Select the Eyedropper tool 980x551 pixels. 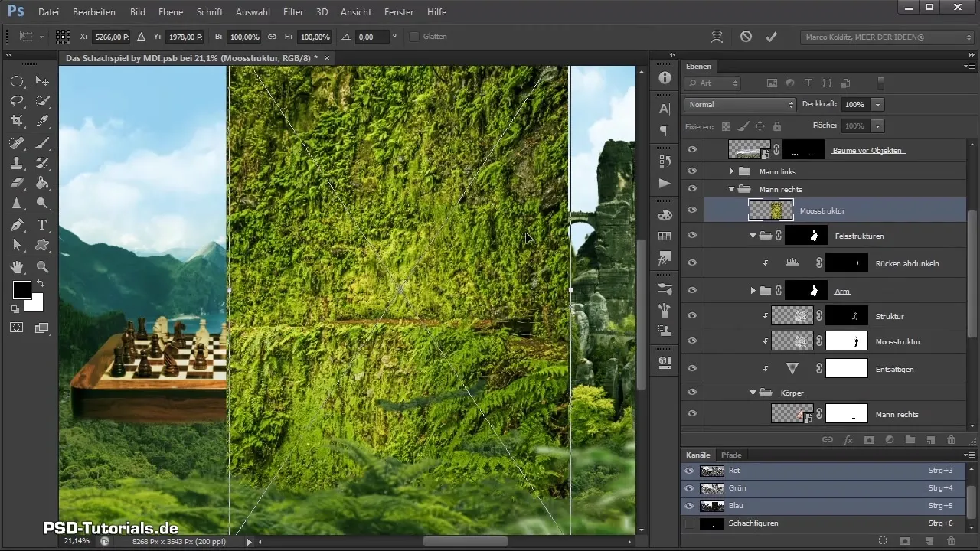43,121
